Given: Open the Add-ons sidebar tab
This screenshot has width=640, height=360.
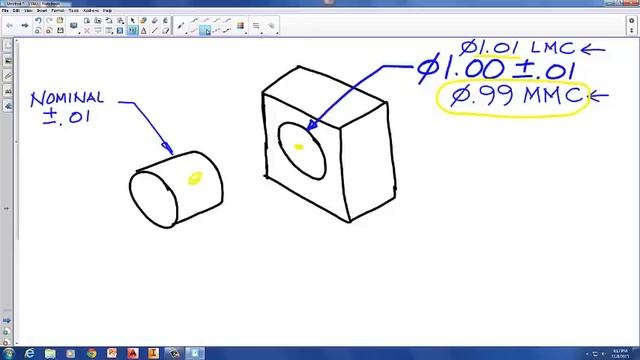Looking at the screenshot, I should [x=8, y=106].
